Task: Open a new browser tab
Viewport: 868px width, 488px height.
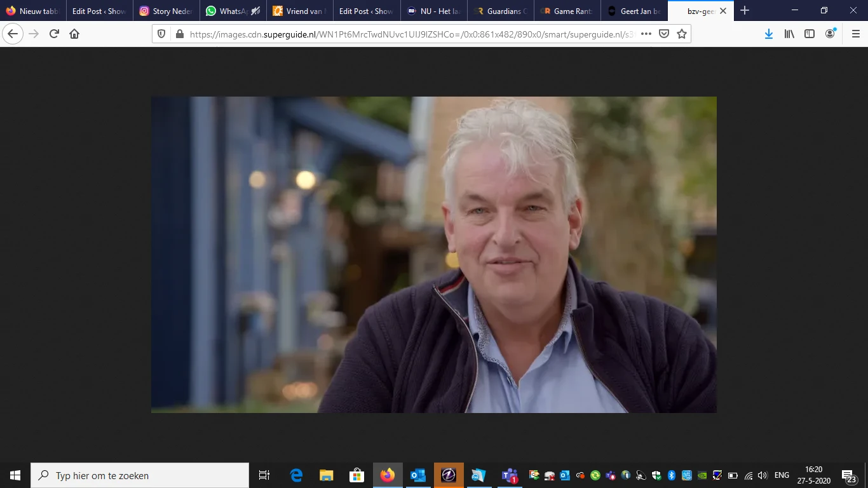Action: coord(744,10)
